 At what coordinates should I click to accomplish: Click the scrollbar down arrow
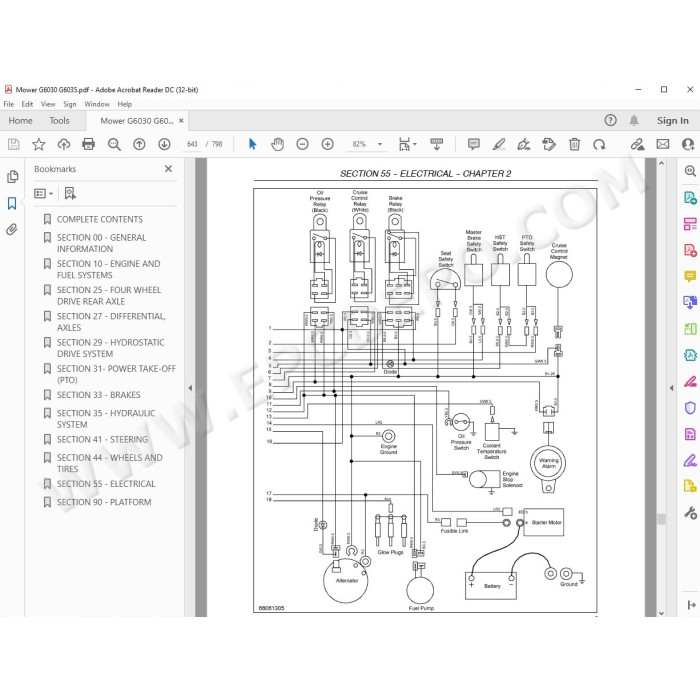(661, 613)
